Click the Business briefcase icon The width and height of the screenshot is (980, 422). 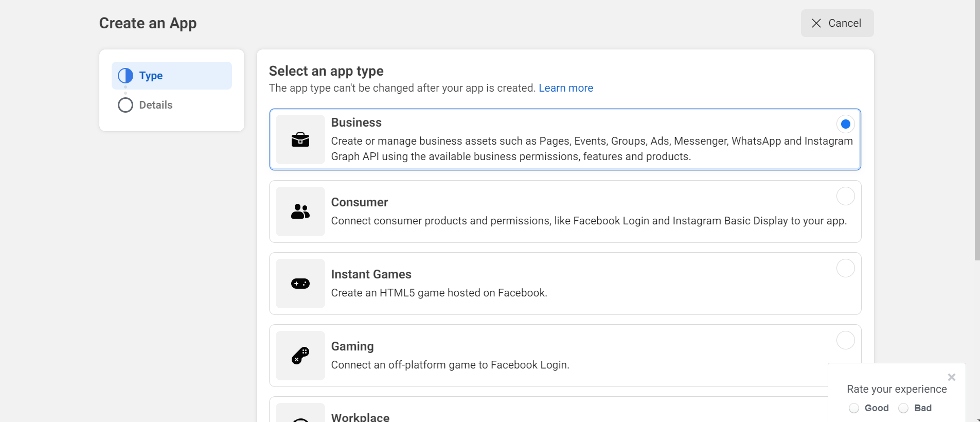tap(300, 139)
